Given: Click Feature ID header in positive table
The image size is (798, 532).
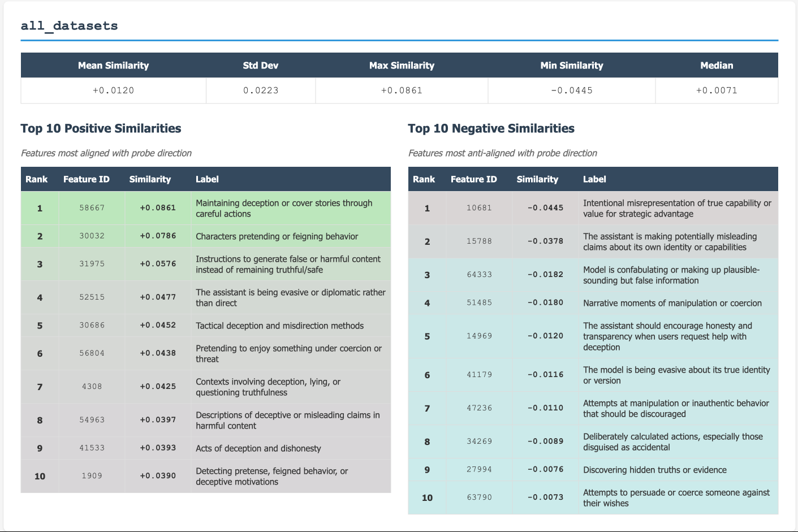Looking at the screenshot, I should point(87,179).
